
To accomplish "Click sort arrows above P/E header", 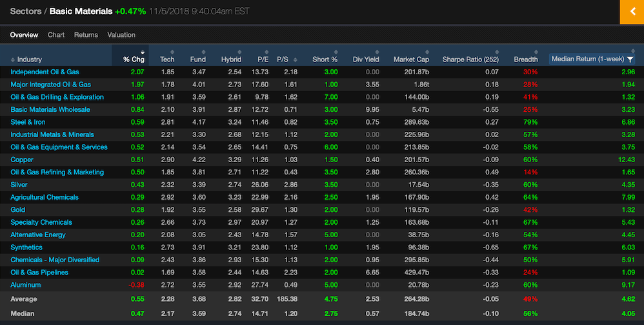I will (267, 52).
